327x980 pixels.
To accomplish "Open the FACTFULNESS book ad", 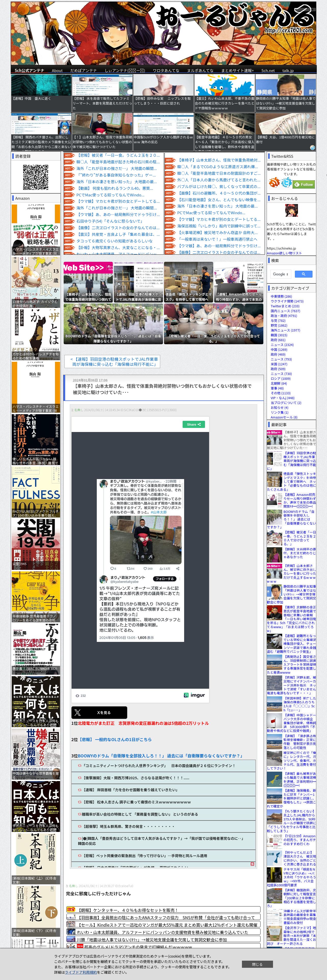I will coord(36,492).
